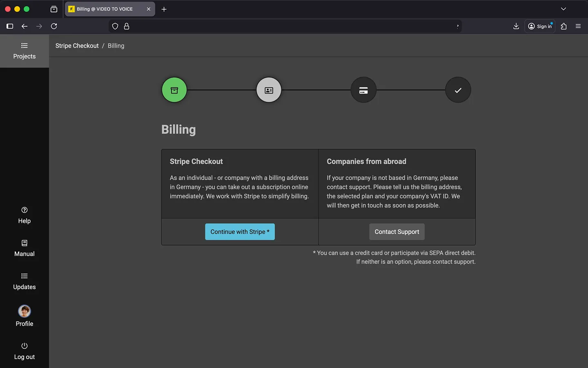
Task: Expand the tab list chevron
Action: coord(563,9)
